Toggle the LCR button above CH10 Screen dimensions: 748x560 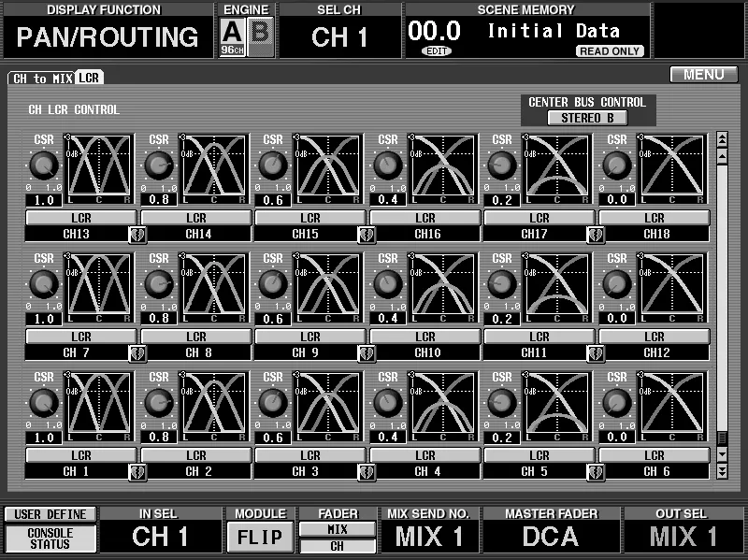coord(425,337)
